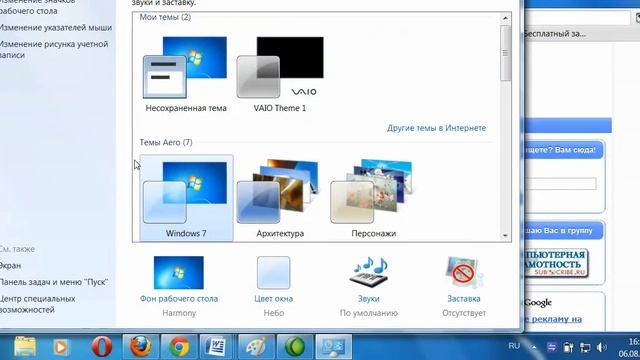Click the рекламу на link in browser
The height and width of the screenshot is (360, 640).
click(x=553, y=319)
